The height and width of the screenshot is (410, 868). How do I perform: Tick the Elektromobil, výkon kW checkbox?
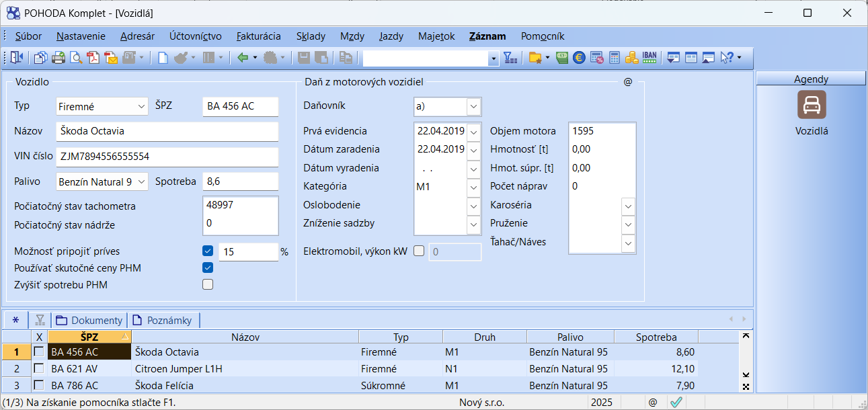pos(419,251)
